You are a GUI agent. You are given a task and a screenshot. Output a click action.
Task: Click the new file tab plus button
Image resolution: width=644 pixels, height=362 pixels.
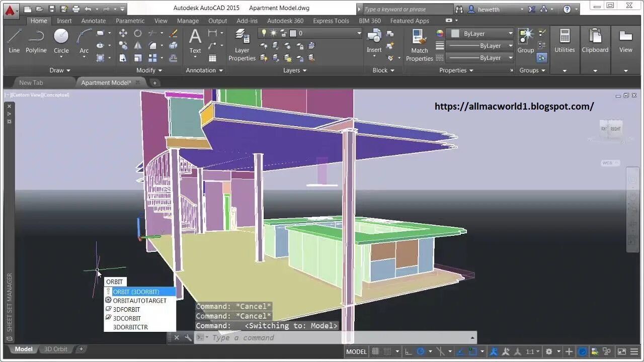click(x=155, y=82)
